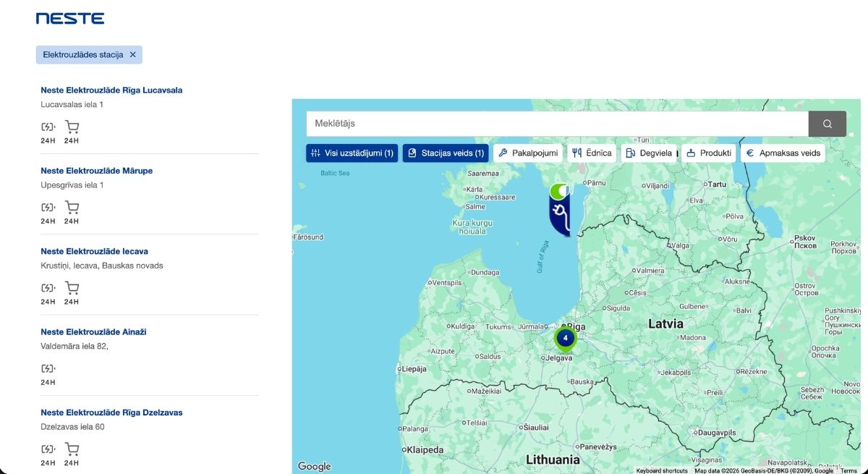Open the Produkti filter
Viewport: 868px width, 474px height.
[x=708, y=153]
